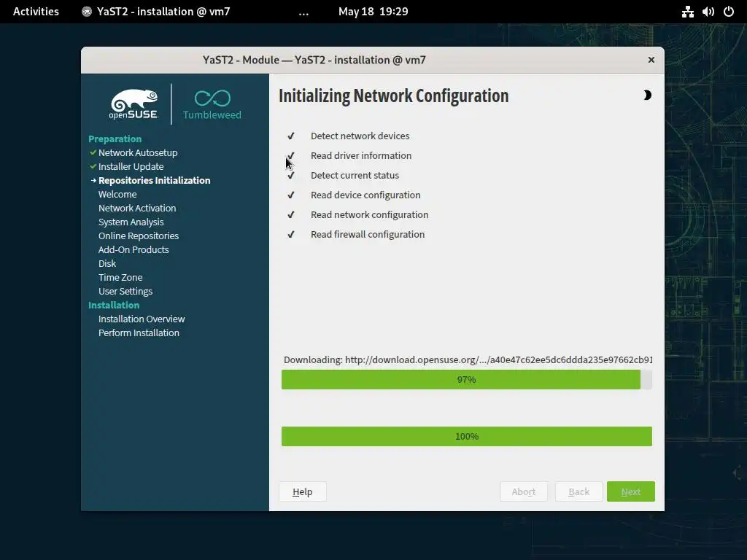Click the Installation section heading

[114, 306]
